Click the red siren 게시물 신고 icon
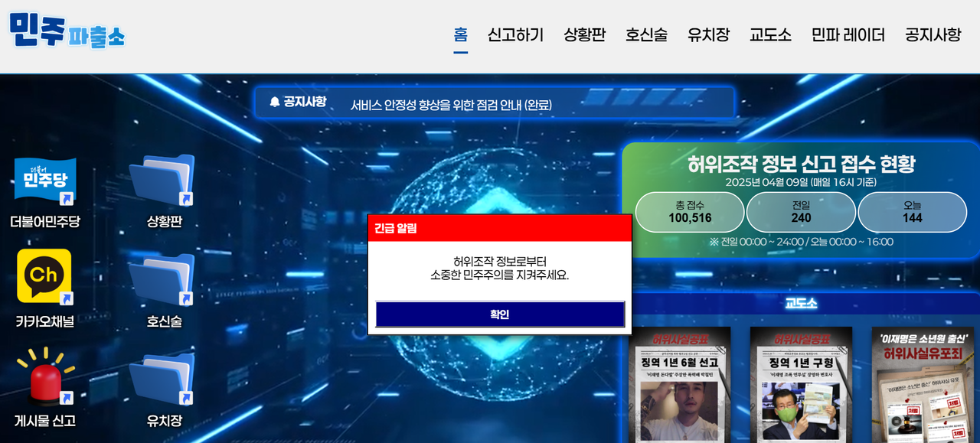The height and width of the screenshot is (443, 980). (45, 376)
